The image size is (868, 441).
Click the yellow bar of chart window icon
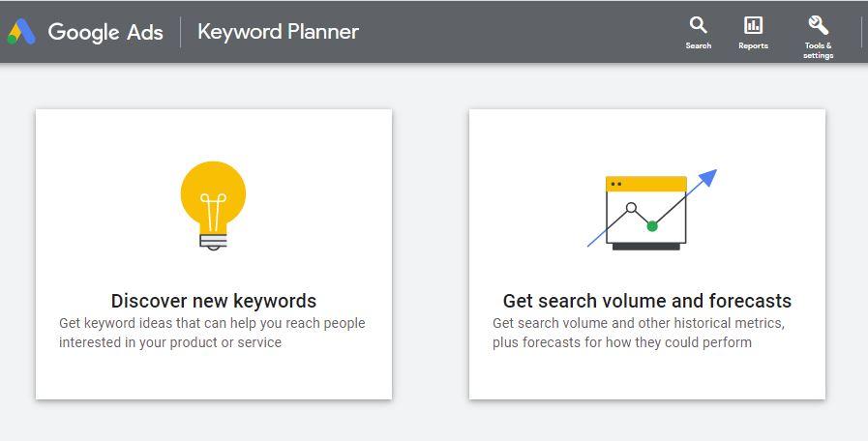[x=646, y=184]
